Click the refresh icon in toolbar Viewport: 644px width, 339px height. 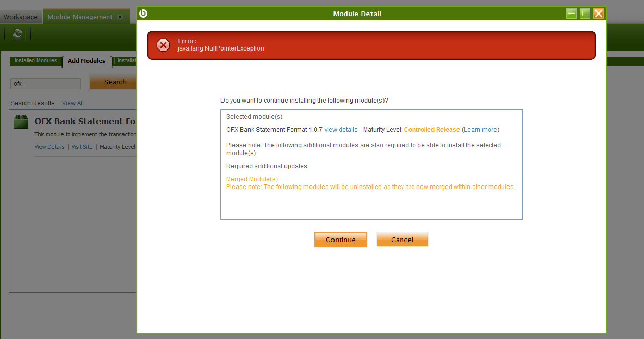[x=18, y=33]
